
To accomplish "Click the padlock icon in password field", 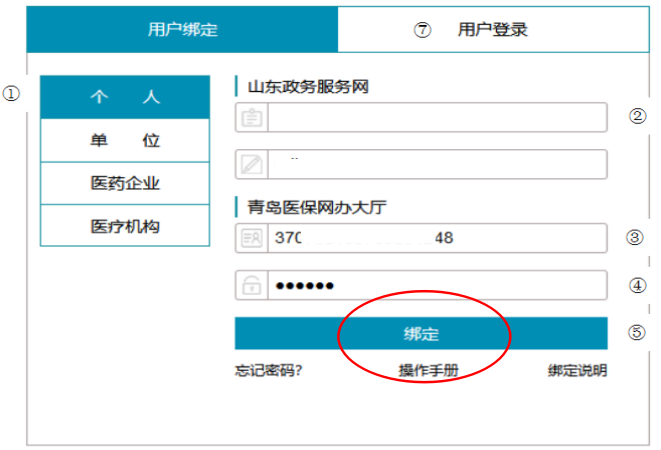I will pyautogui.click(x=251, y=285).
